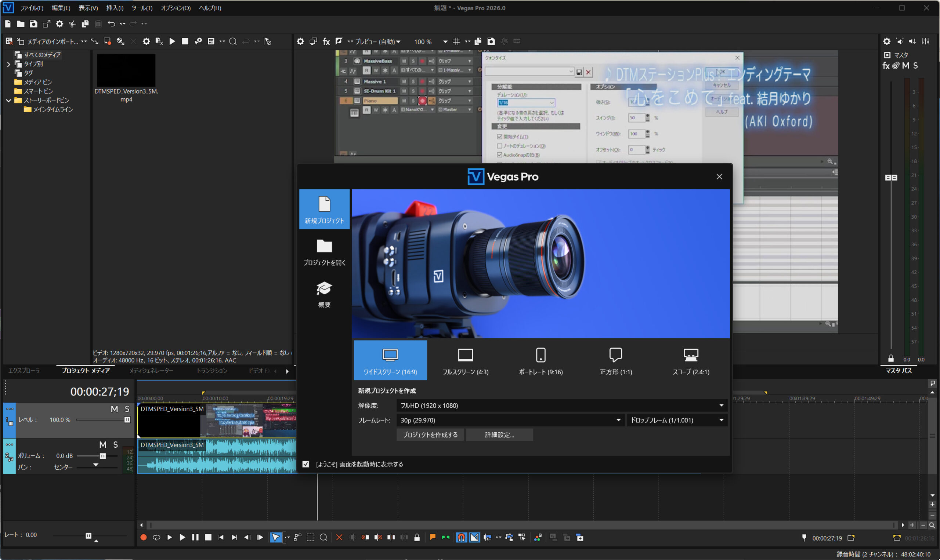Create a new project from the top toolbar
Viewport: 940px width, 560px height.
(x=8, y=24)
